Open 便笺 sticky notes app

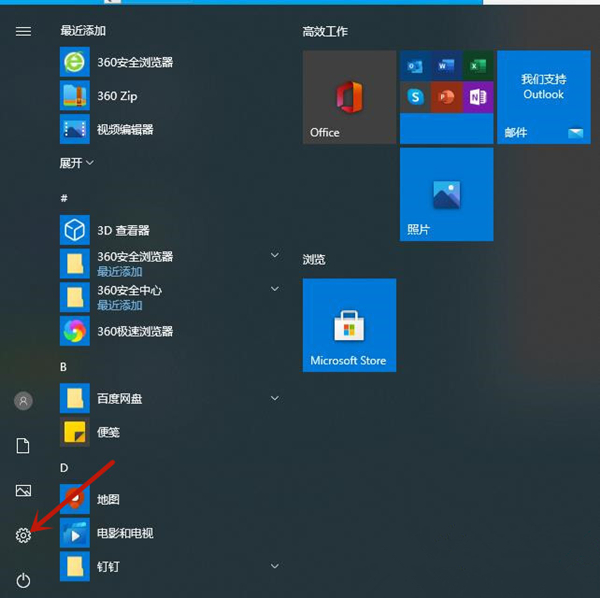point(110,432)
